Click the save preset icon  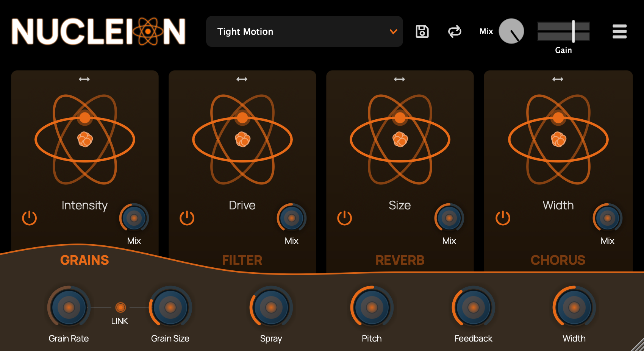coord(422,31)
